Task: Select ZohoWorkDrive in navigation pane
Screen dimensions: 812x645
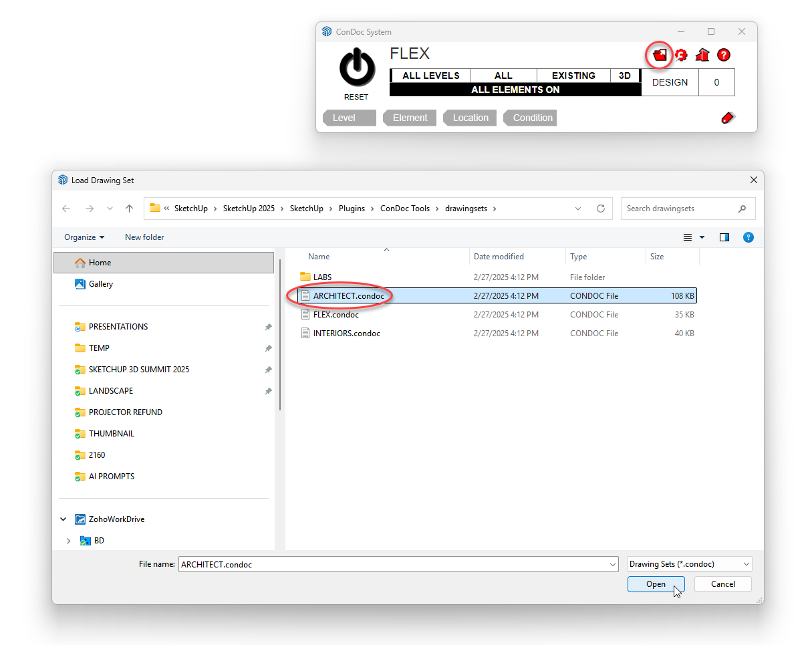Action: (116, 519)
